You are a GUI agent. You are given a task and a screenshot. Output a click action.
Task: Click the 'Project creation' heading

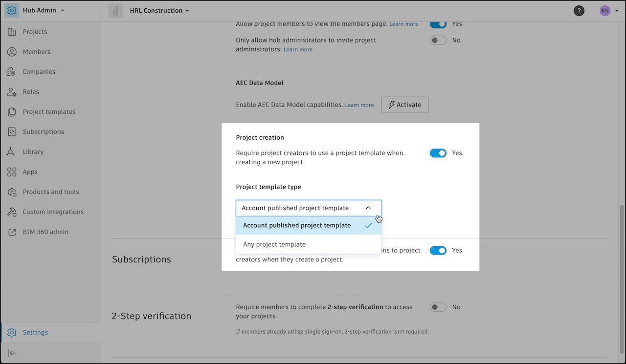(260, 137)
